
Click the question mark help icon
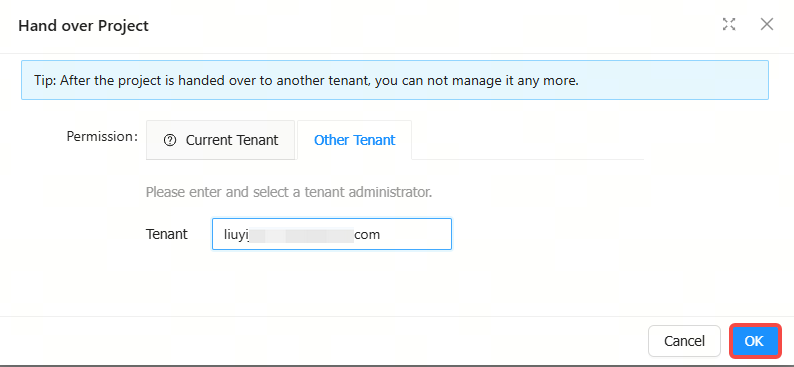[170, 140]
